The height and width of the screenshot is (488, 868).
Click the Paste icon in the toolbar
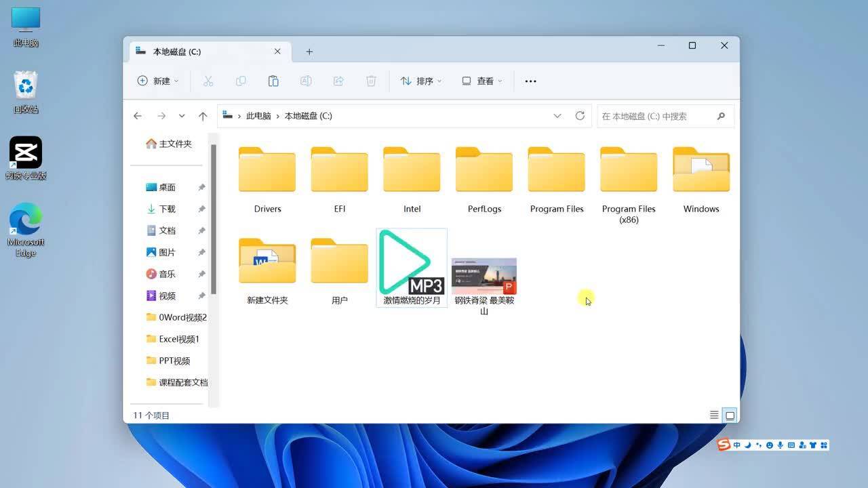pos(273,81)
